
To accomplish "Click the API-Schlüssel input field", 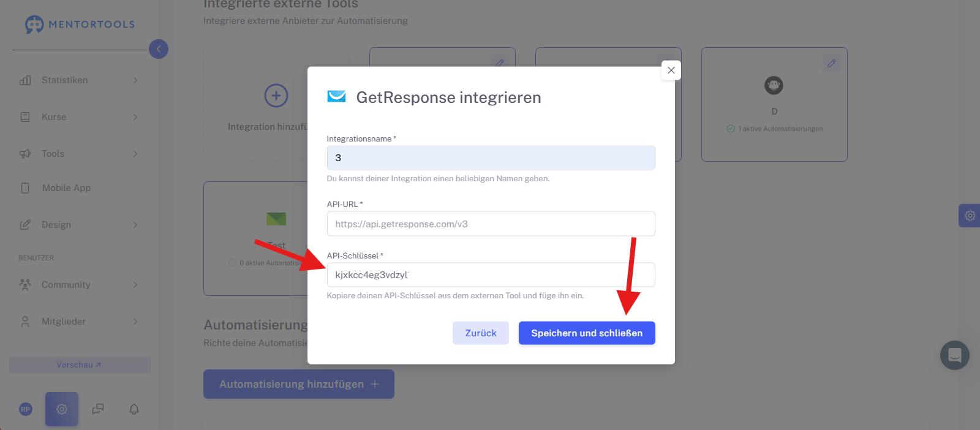I will click(491, 275).
